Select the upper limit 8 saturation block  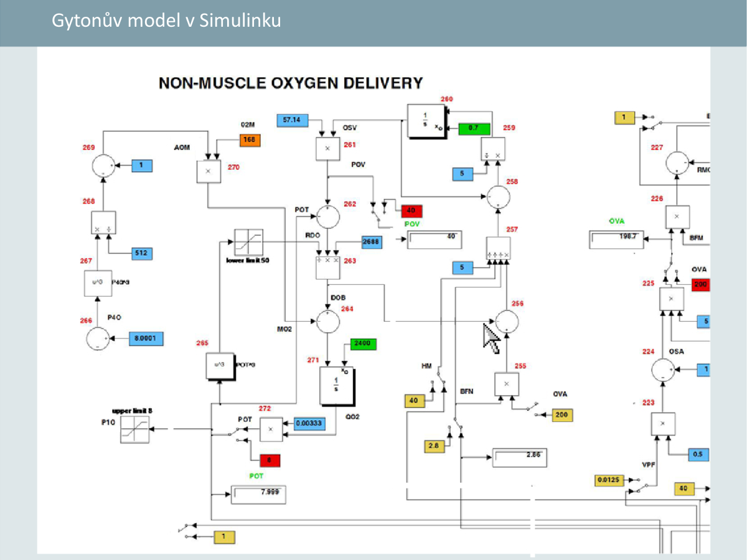click(136, 429)
